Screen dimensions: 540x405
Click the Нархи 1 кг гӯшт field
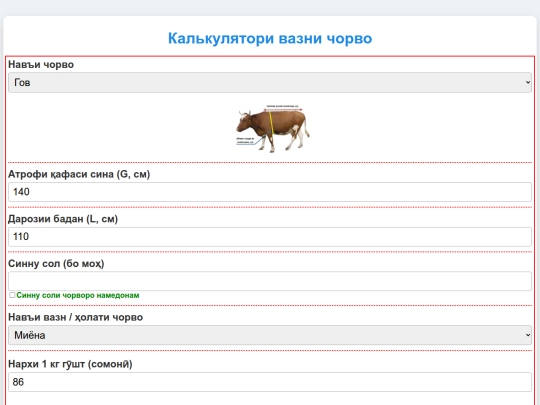coord(270,382)
